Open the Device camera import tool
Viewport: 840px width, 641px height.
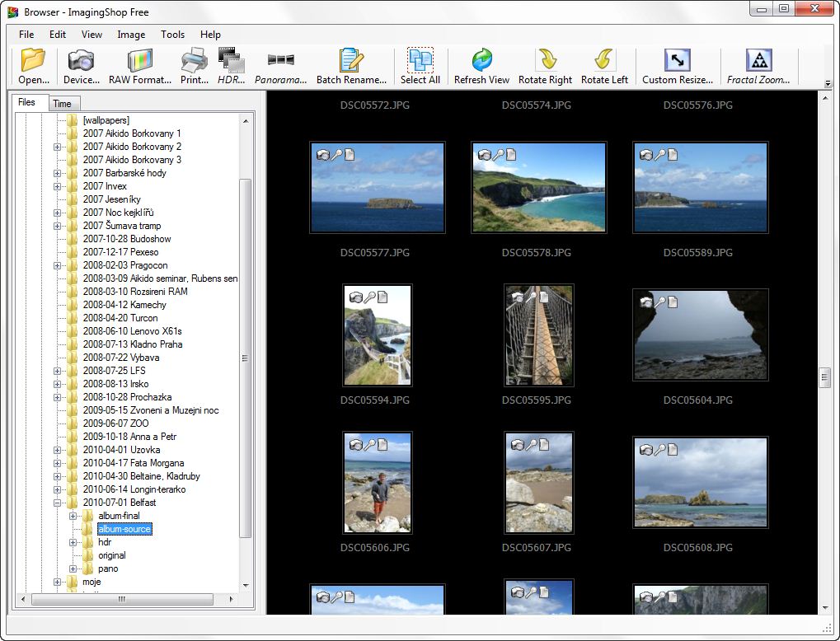81,66
